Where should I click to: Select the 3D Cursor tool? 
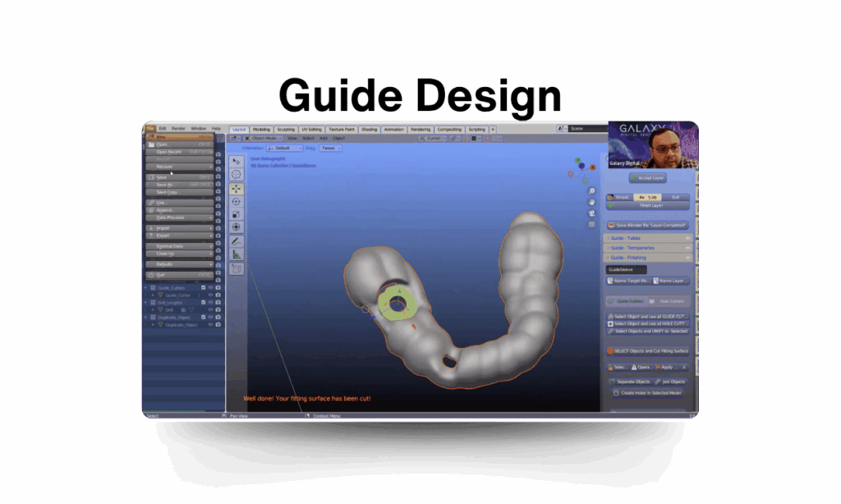237,175
